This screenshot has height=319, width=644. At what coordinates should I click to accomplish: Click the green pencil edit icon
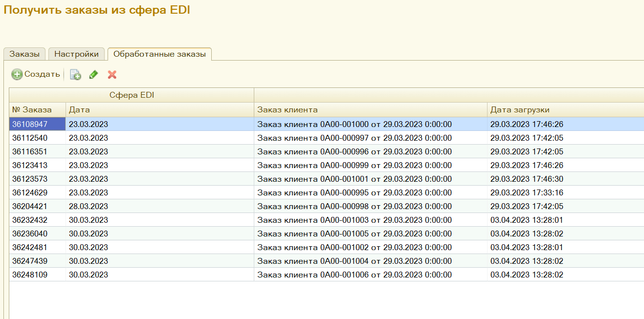[x=93, y=75]
